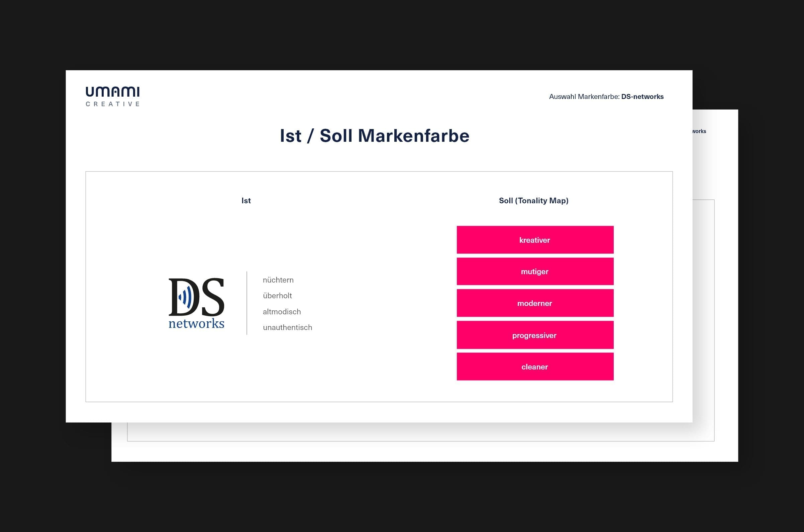
Task: Select the pink 'cleaner' tile
Action: (535, 366)
